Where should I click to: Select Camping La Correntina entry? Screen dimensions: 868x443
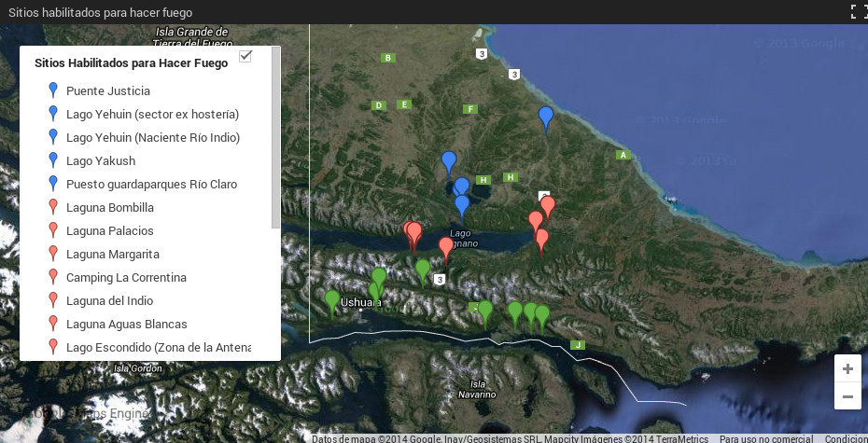click(x=126, y=277)
